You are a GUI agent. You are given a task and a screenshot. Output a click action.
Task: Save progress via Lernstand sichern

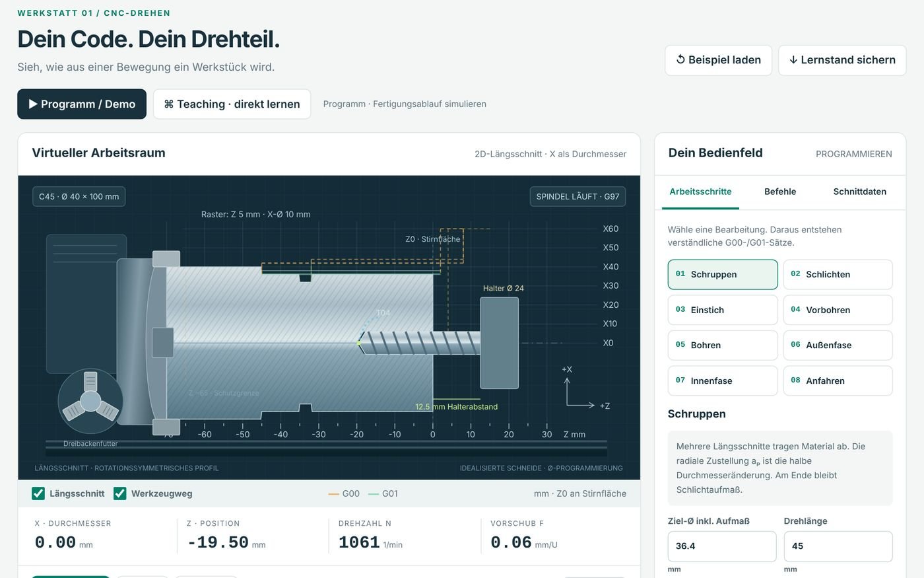pos(842,60)
